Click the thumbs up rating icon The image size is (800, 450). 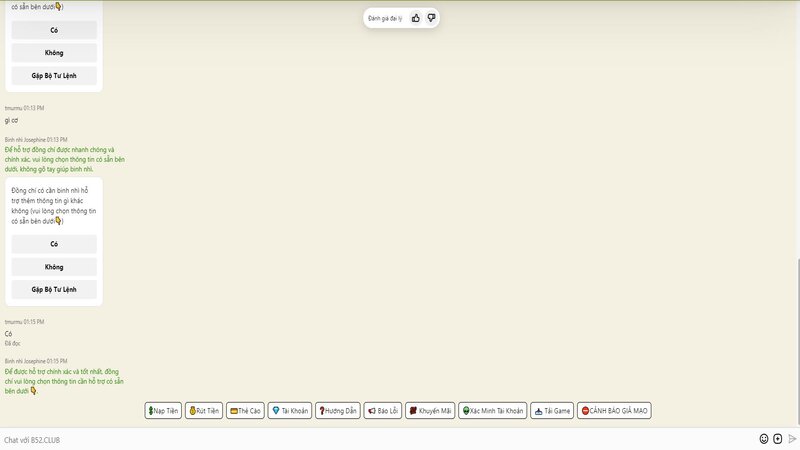pos(416,18)
